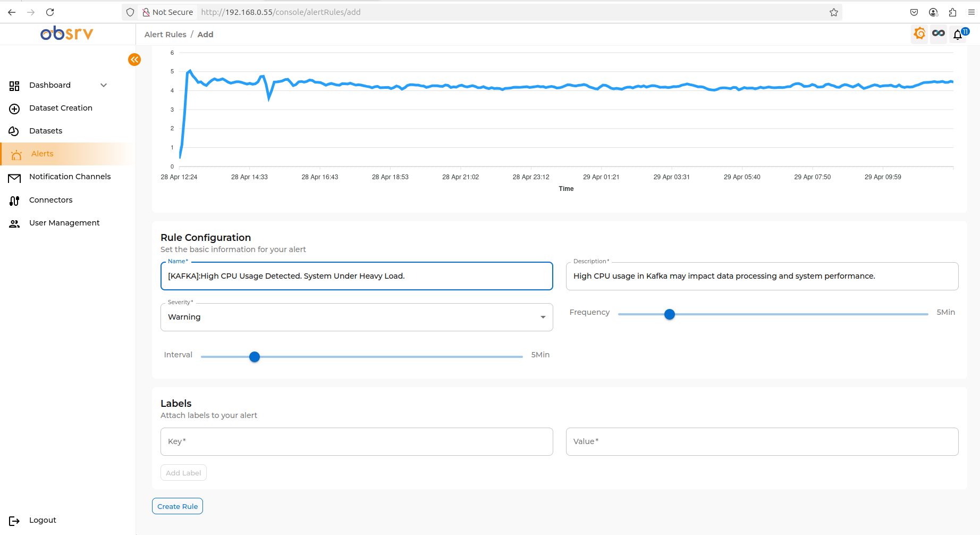Click the Create Rule button
Screen dimensions: 980x535
(x=178, y=506)
